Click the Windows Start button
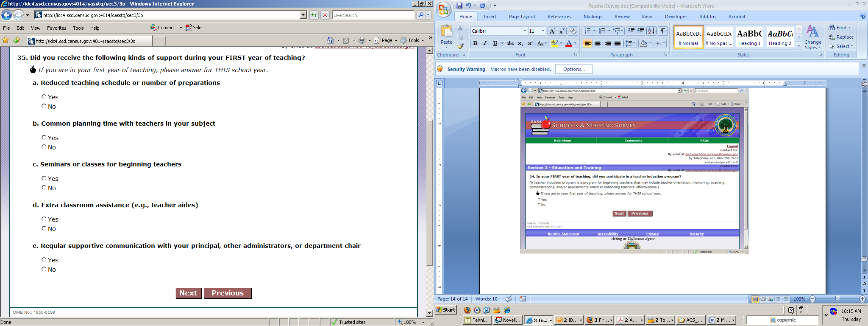 pyautogui.click(x=446, y=310)
